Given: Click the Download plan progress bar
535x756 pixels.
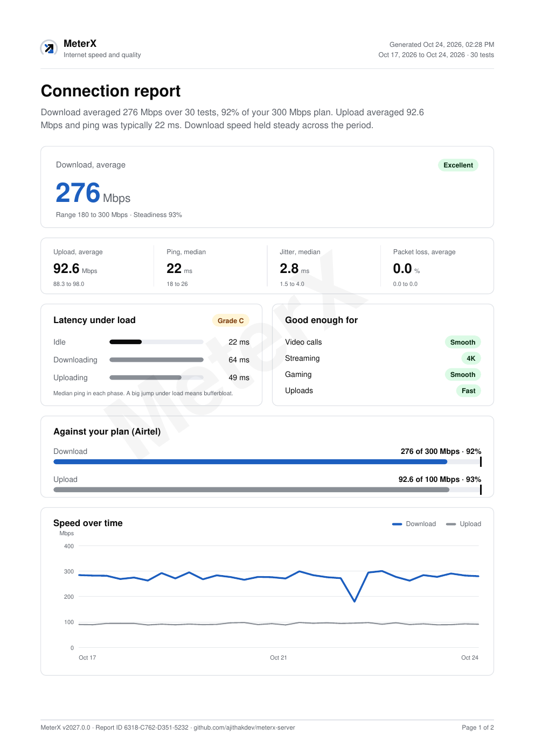Looking at the screenshot, I should pyautogui.click(x=267, y=462).
